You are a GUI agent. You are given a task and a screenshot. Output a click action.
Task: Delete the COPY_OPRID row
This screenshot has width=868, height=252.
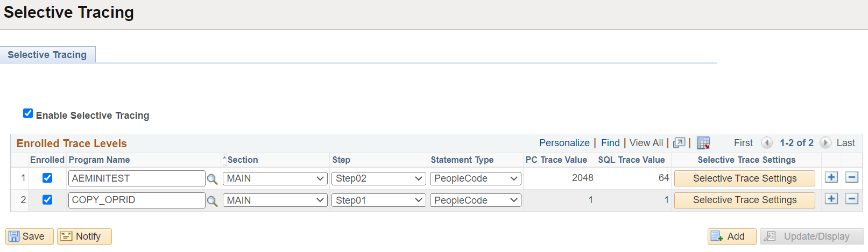point(852,199)
